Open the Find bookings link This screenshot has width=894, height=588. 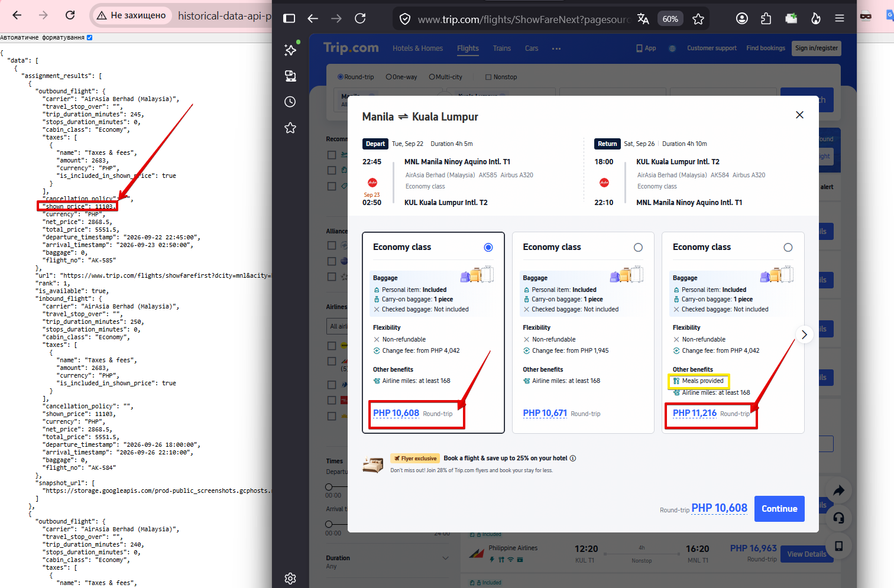click(x=766, y=48)
